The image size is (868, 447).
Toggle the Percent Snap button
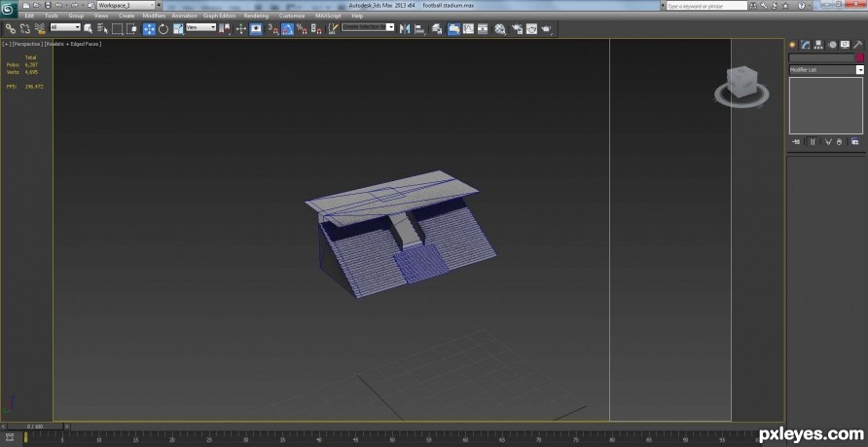(x=302, y=29)
